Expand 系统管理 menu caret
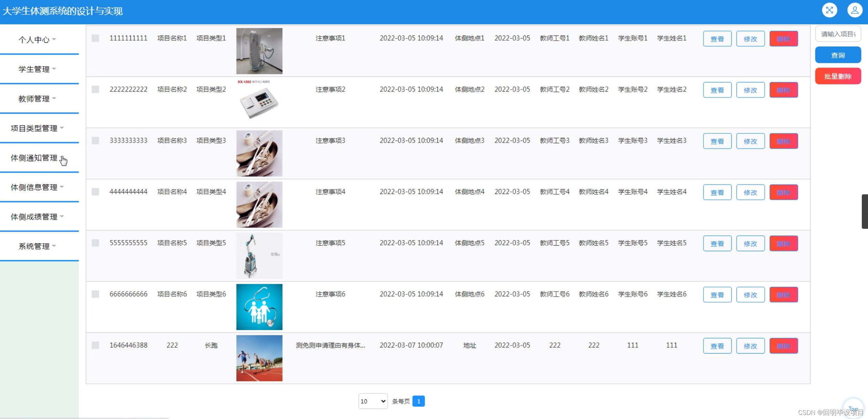 click(x=54, y=246)
